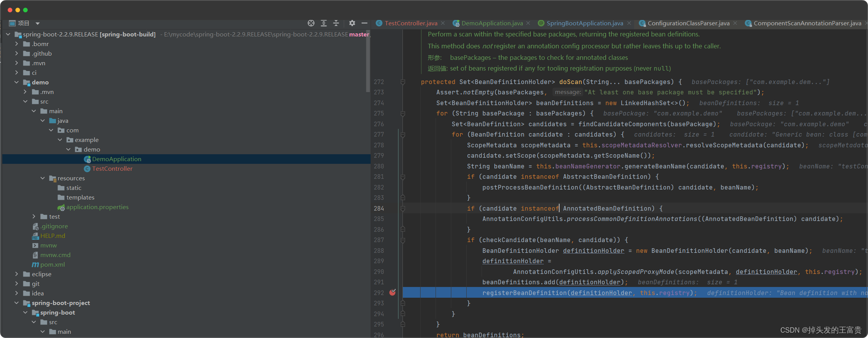This screenshot has height=338, width=868.
Task: Switch to SpringBootApplication.java tab
Action: pyautogui.click(x=585, y=23)
